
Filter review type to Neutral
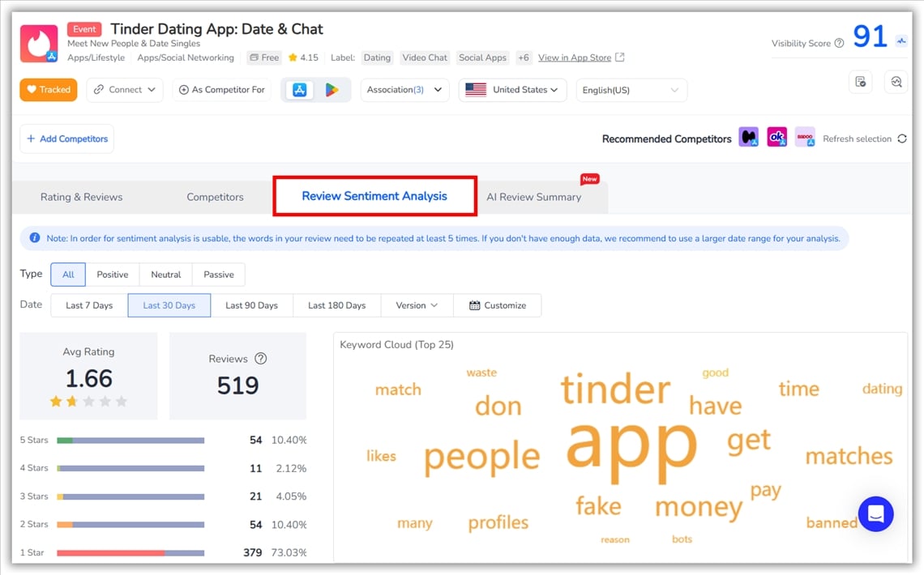(165, 275)
